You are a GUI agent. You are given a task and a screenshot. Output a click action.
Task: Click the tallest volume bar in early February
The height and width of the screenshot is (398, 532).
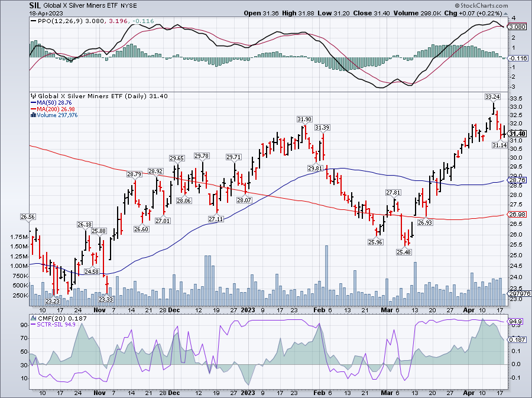tap(326, 276)
